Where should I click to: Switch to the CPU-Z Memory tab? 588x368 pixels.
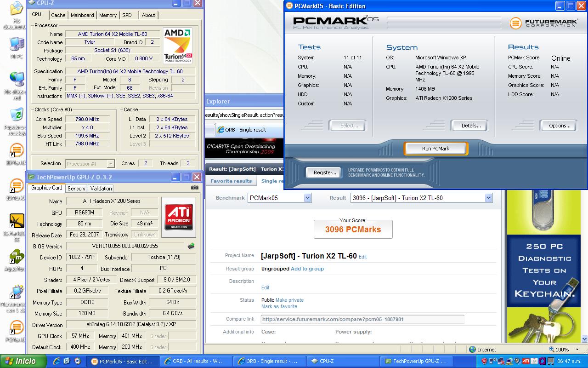point(108,15)
